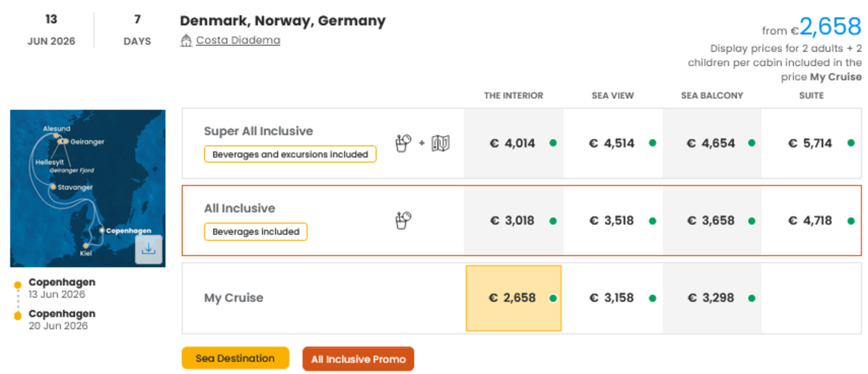Click the green dot next to € 4,014
Viewport: 868px width, 374px height.
(x=553, y=143)
